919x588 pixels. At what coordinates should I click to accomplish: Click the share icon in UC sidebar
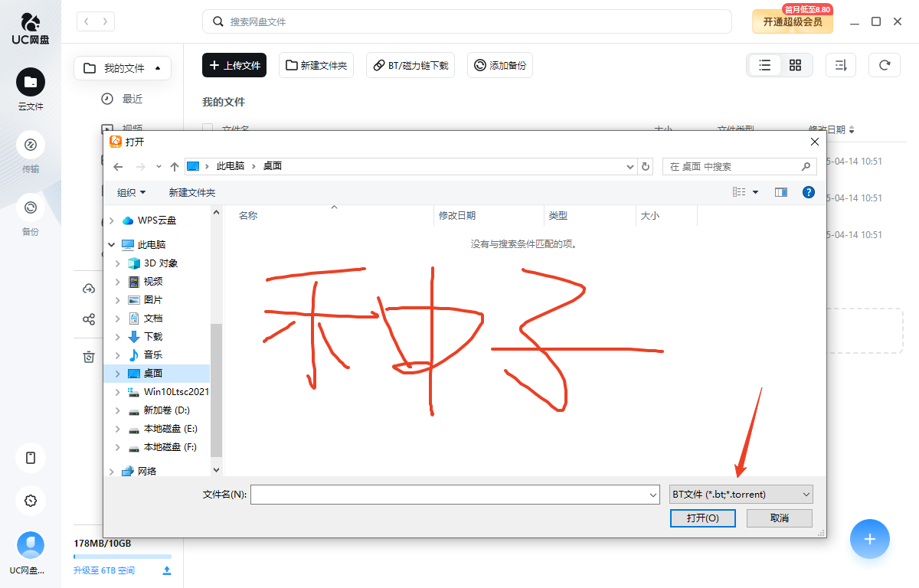(90, 319)
